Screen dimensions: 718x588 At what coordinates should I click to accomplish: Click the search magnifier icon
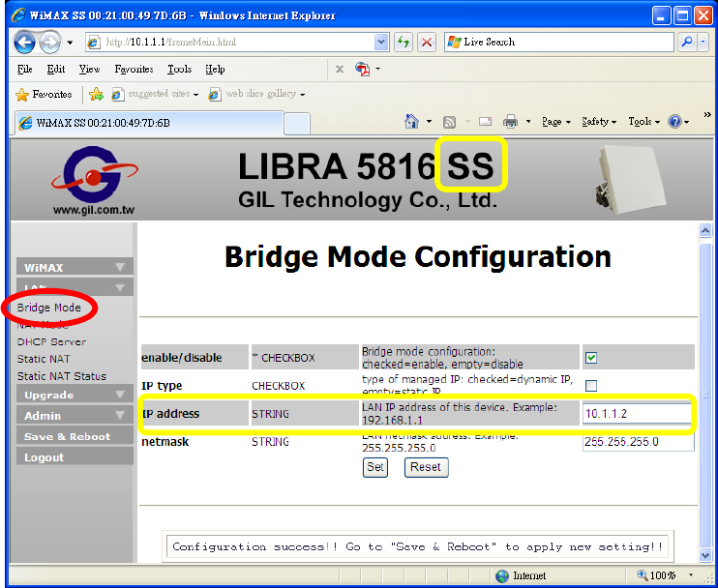(x=687, y=43)
